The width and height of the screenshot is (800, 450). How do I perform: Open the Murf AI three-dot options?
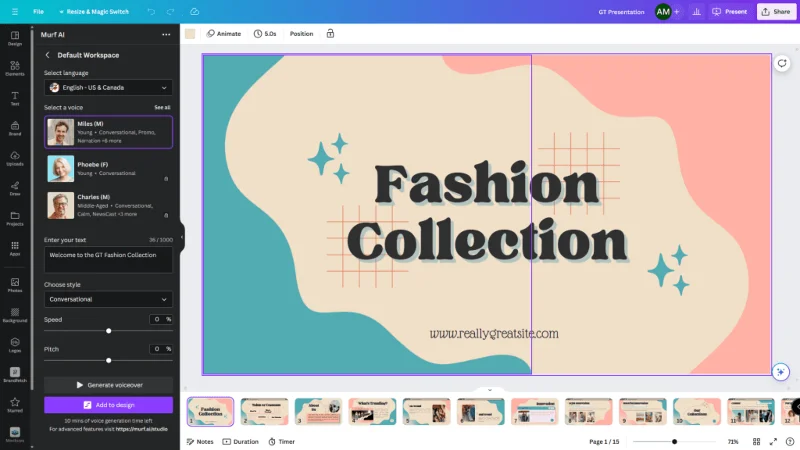166,35
